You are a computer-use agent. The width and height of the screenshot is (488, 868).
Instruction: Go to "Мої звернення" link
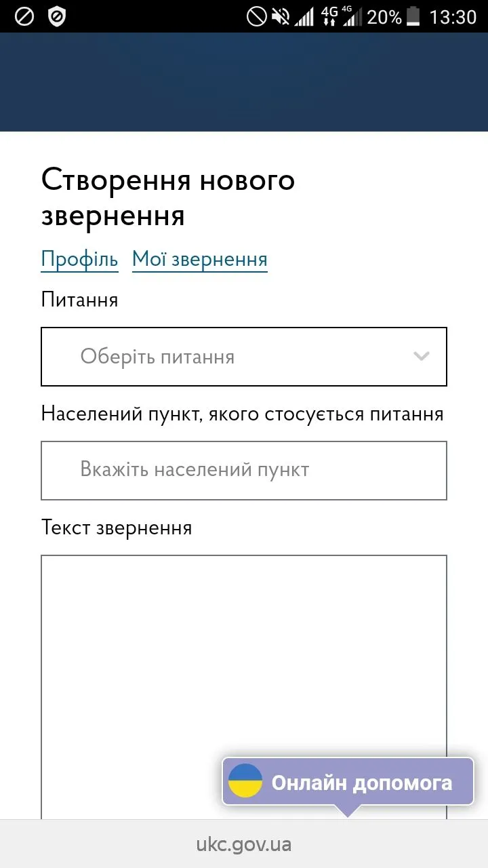click(199, 259)
